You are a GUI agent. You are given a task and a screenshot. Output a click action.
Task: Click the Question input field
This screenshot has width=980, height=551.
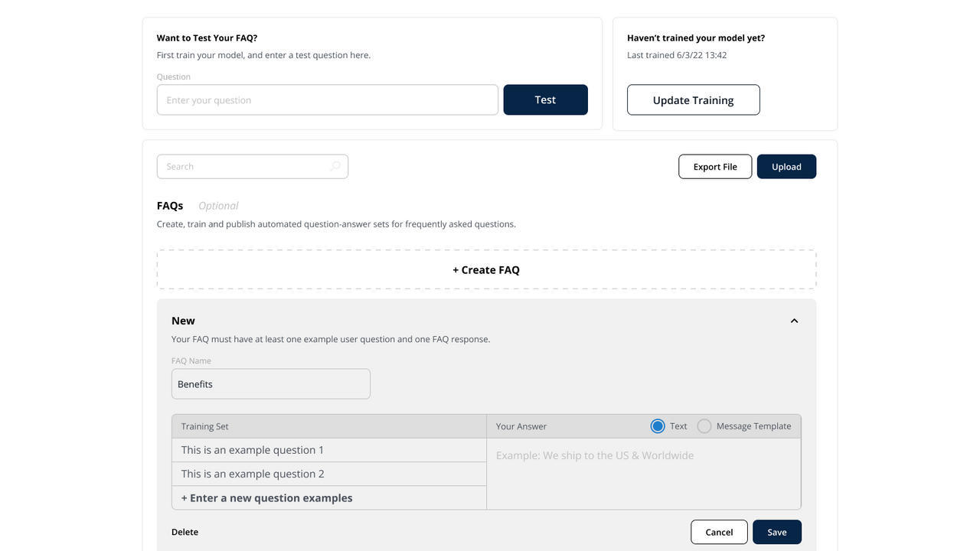[327, 99]
